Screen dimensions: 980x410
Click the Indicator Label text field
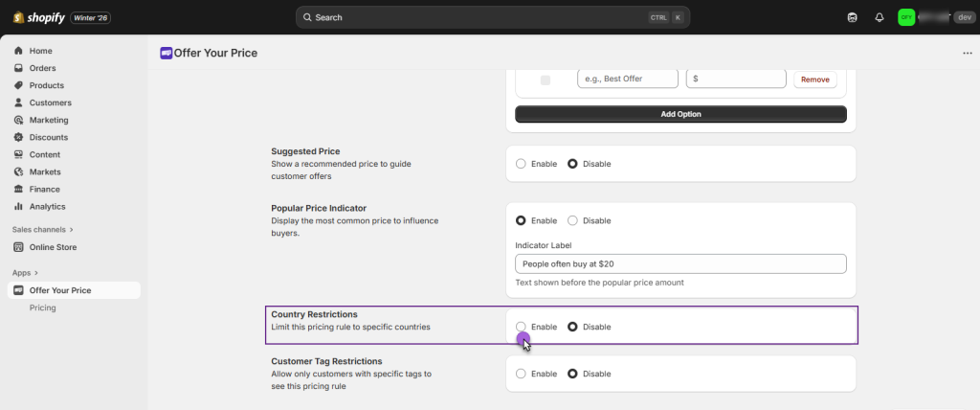click(x=680, y=263)
